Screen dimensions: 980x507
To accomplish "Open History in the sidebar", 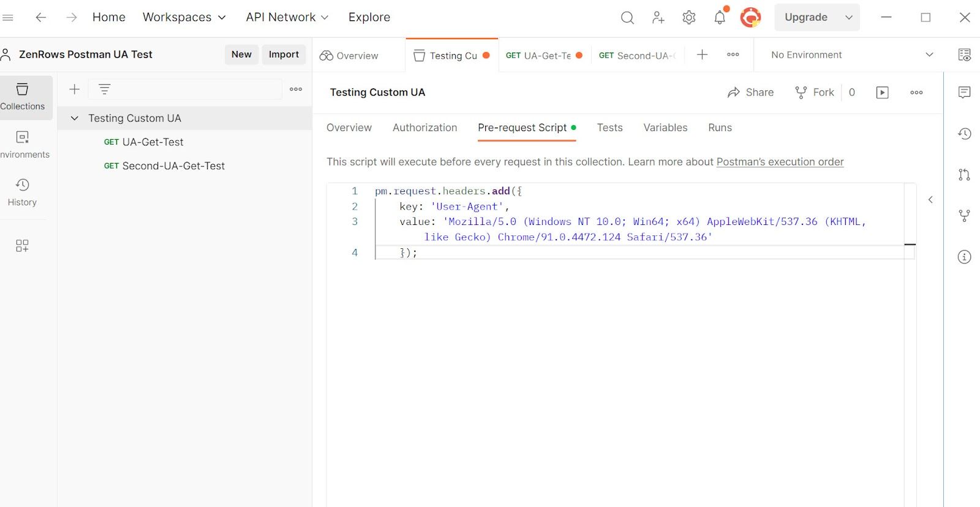I will [x=23, y=193].
